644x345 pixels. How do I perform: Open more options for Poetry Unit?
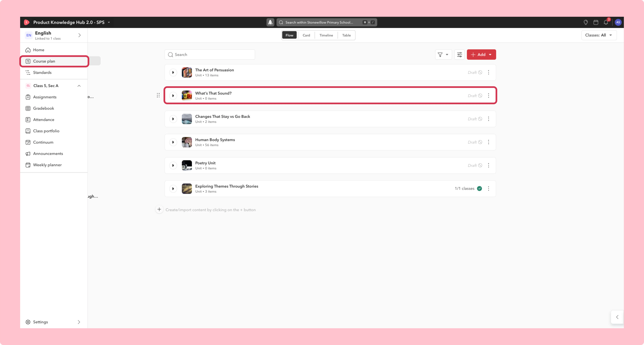[488, 165]
